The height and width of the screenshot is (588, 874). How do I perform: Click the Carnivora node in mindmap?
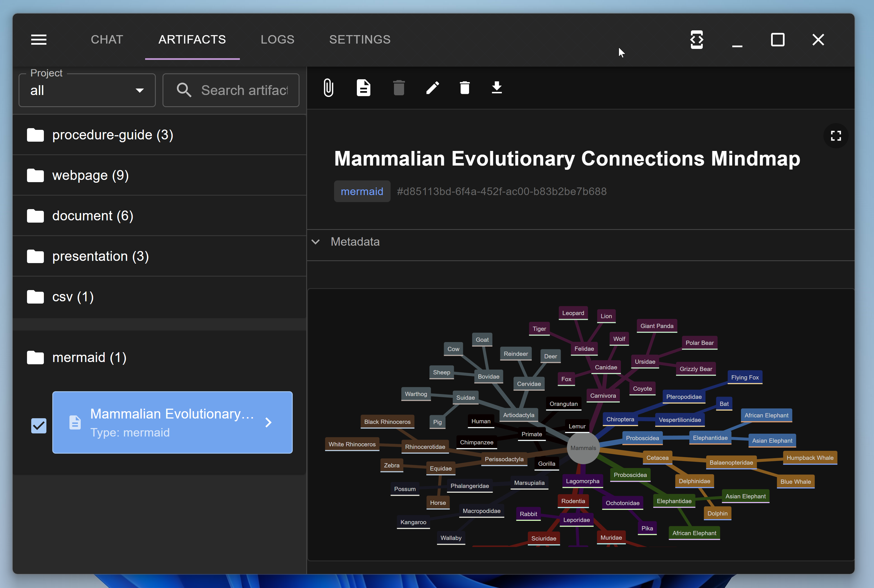pos(603,396)
